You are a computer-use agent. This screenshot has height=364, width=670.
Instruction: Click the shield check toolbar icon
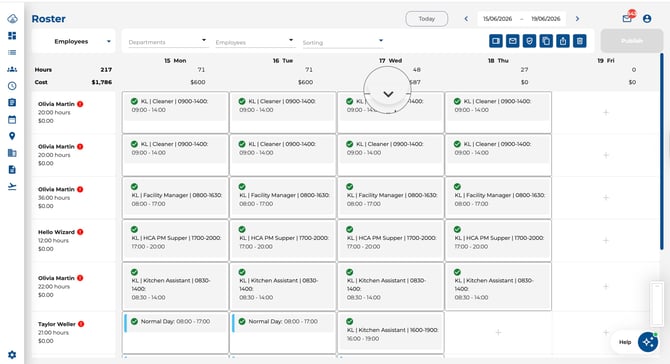(x=529, y=41)
